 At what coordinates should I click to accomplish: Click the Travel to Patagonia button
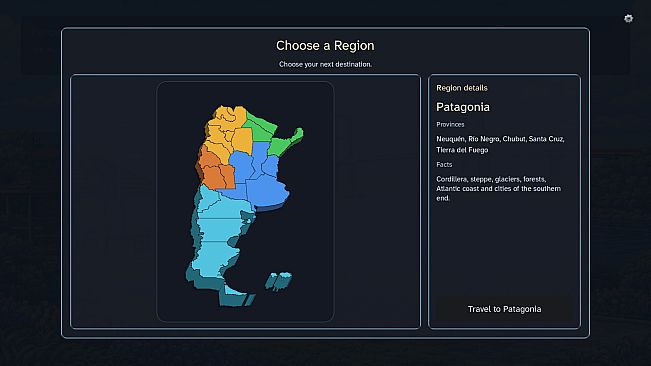coord(504,309)
